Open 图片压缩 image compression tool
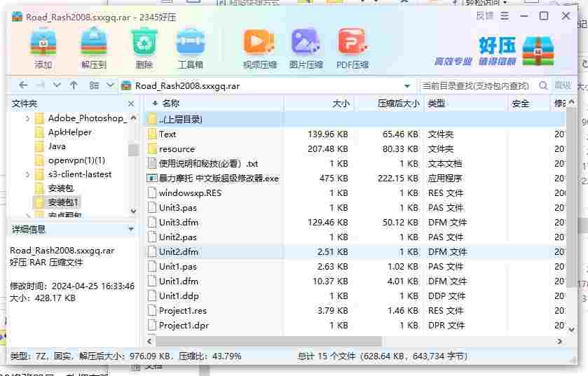This screenshot has height=376, width=588. tap(306, 48)
